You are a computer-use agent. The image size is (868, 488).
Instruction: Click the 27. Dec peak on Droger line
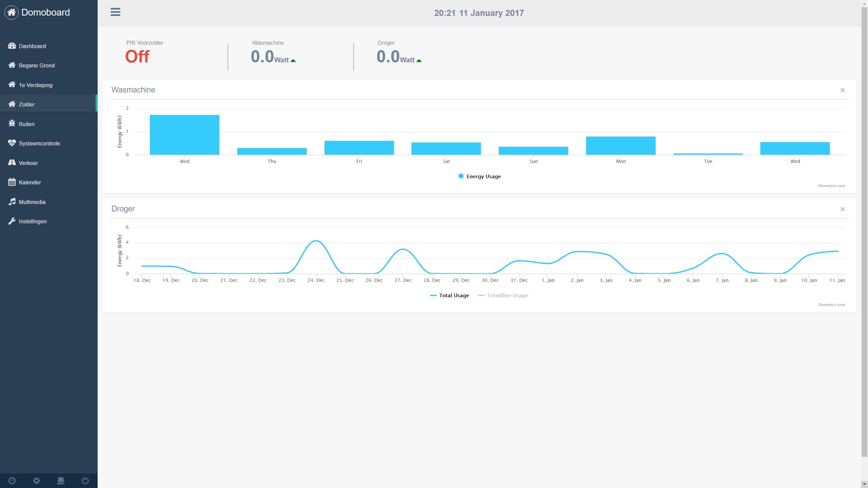coord(403,249)
